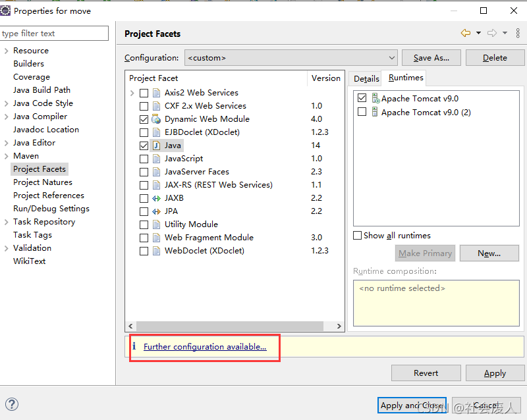This screenshot has width=527, height=420.
Task: Expand the Validation tree node
Action: point(6,248)
